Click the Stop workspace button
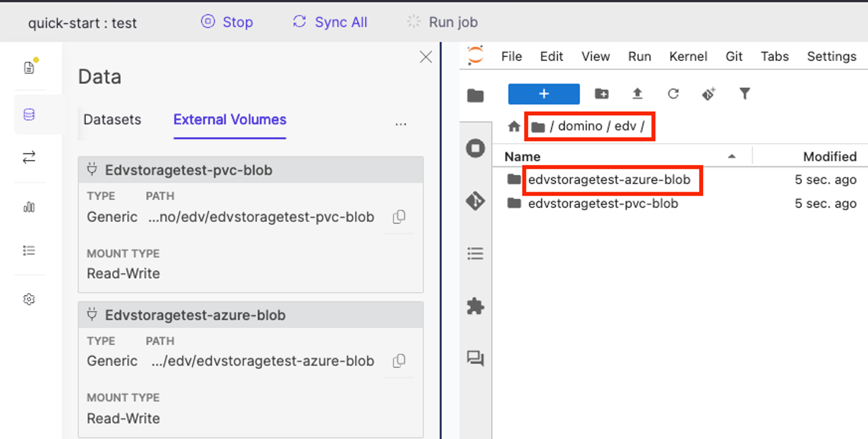This screenshot has height=439, width=868. tap(227, 22)
